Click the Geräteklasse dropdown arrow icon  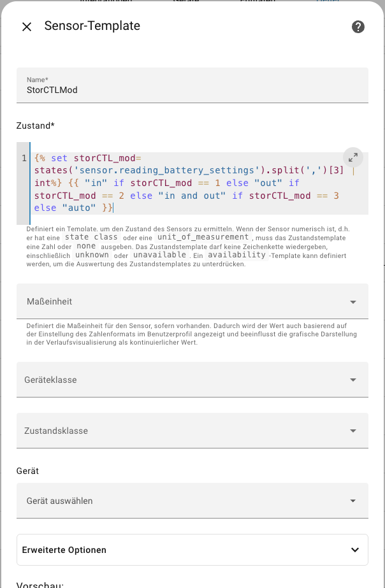(352, 380)
